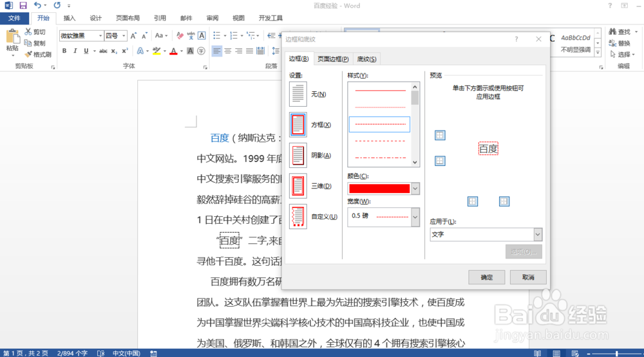Viewport: 644px width, 357px height.
Task: Apply bold formatting with the B button
Action: [x=64, y=51]
